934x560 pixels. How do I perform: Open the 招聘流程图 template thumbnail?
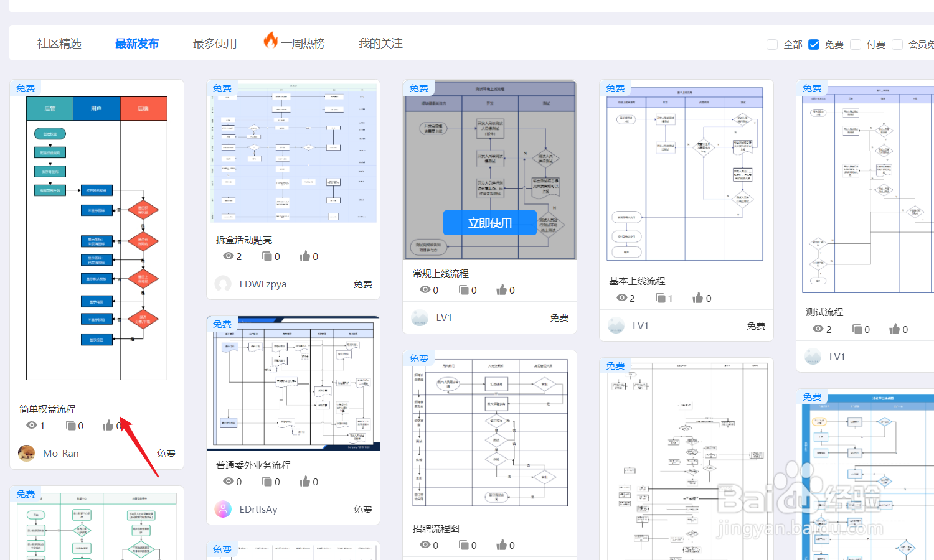489,429
